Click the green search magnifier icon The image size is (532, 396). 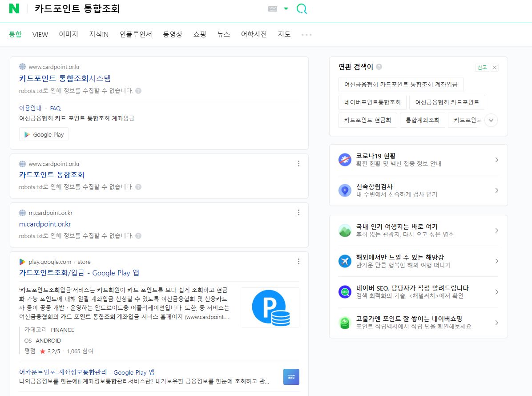point(302,9)
